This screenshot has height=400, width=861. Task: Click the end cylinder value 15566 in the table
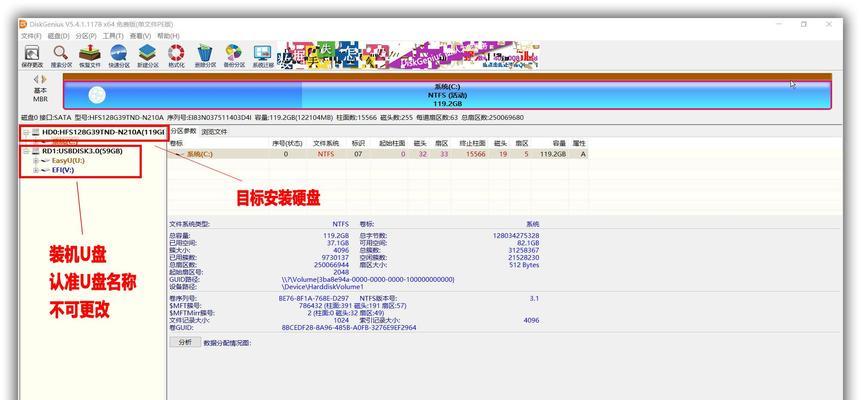[x=475, y=154]
